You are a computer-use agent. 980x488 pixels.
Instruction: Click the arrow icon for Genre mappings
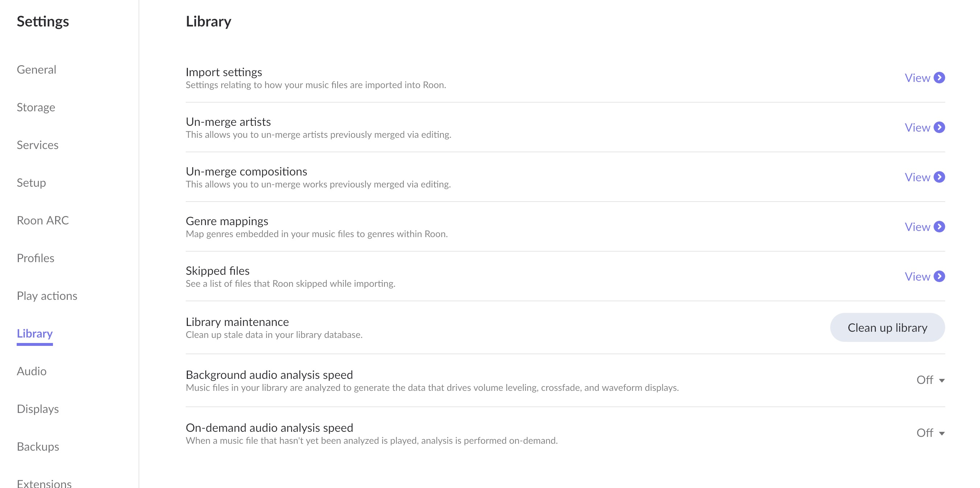coord(939,227)
